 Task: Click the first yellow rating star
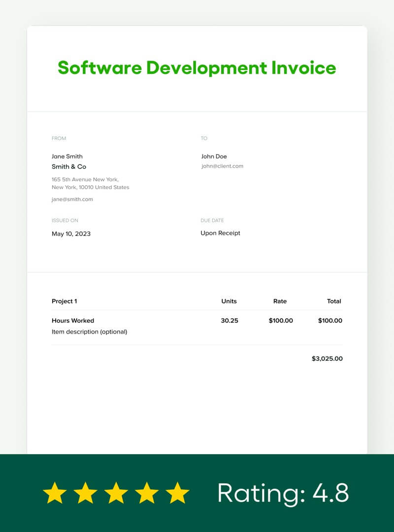[x=55, y=493]
